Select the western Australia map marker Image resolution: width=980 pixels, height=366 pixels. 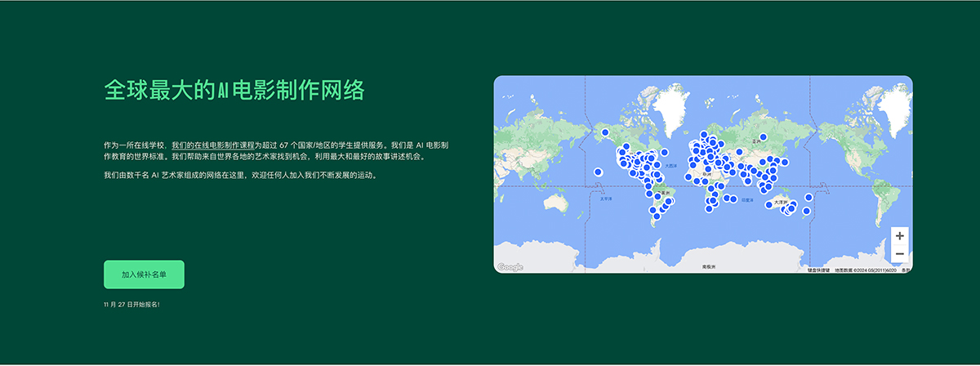click(x=768, y=204)
